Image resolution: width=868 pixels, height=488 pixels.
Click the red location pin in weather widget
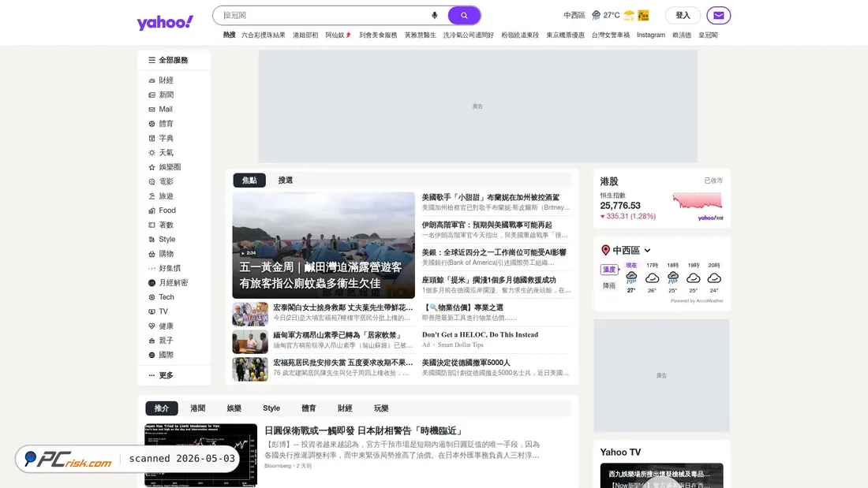point(605,251)
